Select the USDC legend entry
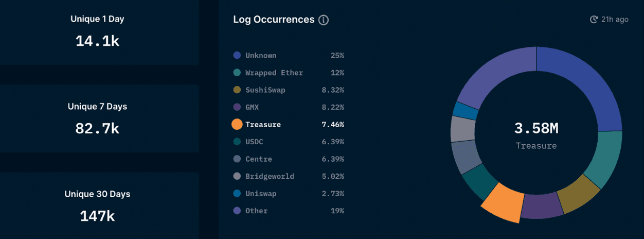Viewport: 644px width, 239px height. click(x=254, y=142)
